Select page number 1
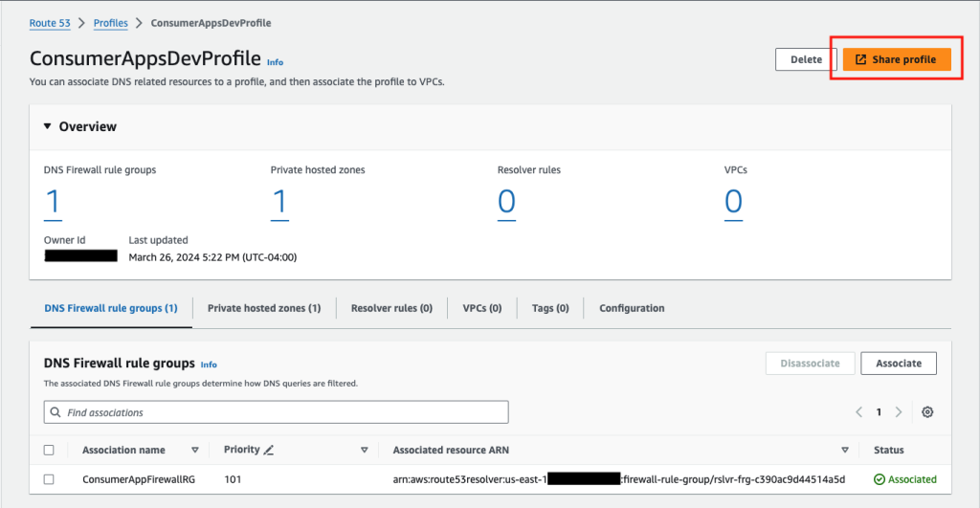 (879, 412)
